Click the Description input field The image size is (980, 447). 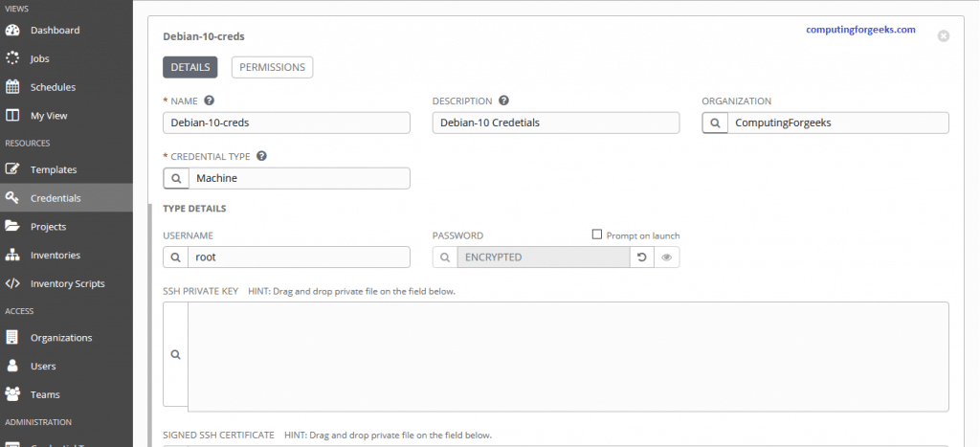(556, 123)
